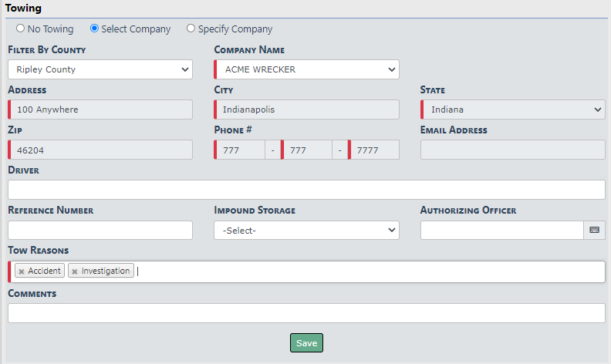Expand the Company Name dropdown
The image size is (611, 364).
pos(306,69)
